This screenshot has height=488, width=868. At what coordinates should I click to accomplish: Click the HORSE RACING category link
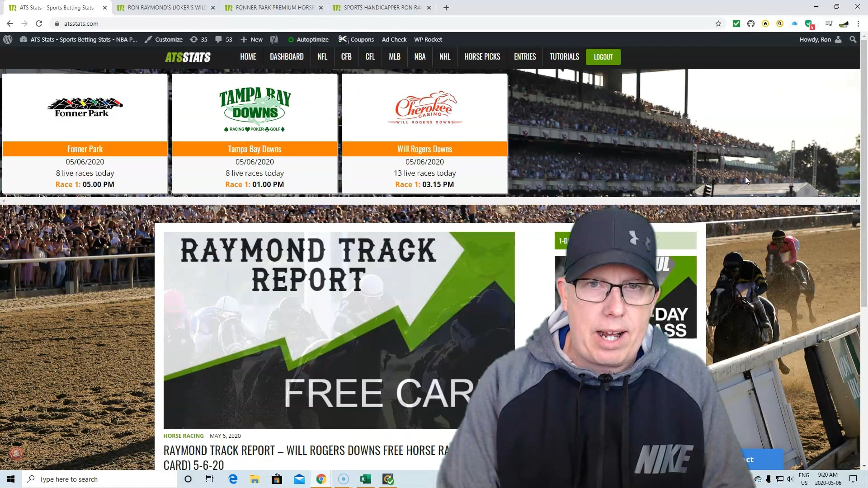pos(183,436)
